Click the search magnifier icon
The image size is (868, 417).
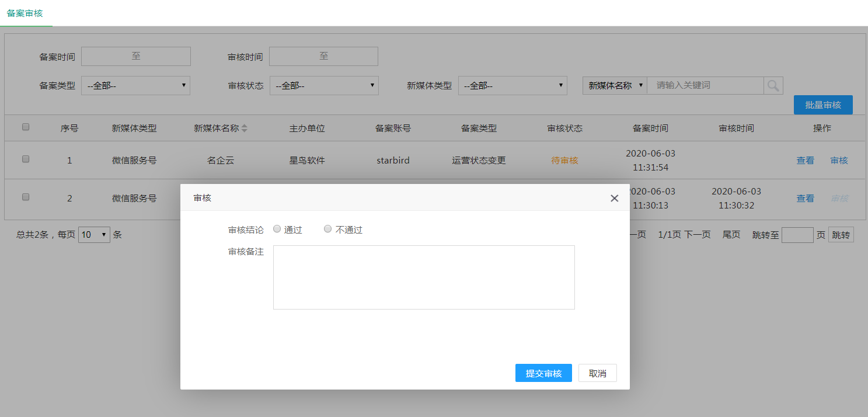pyautogui.click(x=773, y=85)
